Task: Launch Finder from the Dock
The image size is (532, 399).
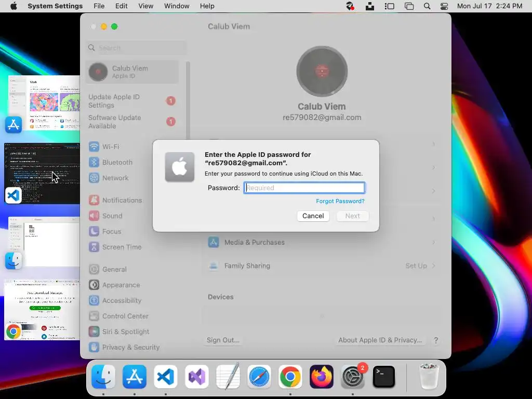Action: point(103,377)
